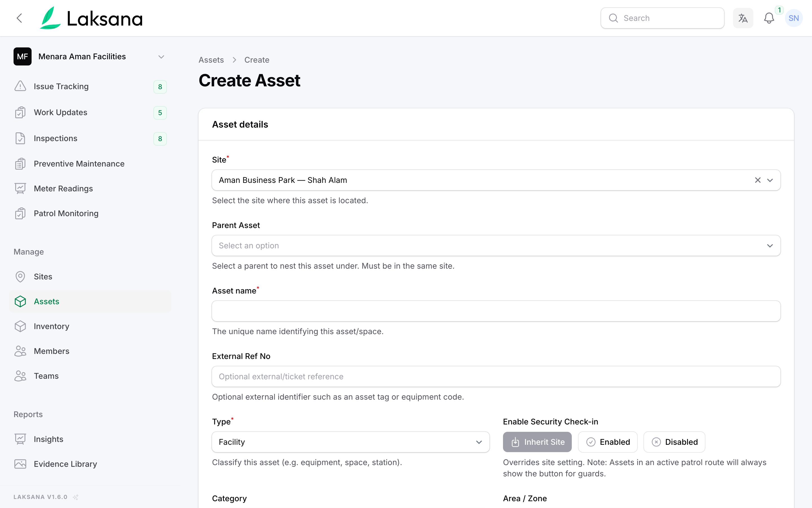Open Meter Readings
This screenshot has height=508, width=812.
pyautogui.click(x=90, y=189)
